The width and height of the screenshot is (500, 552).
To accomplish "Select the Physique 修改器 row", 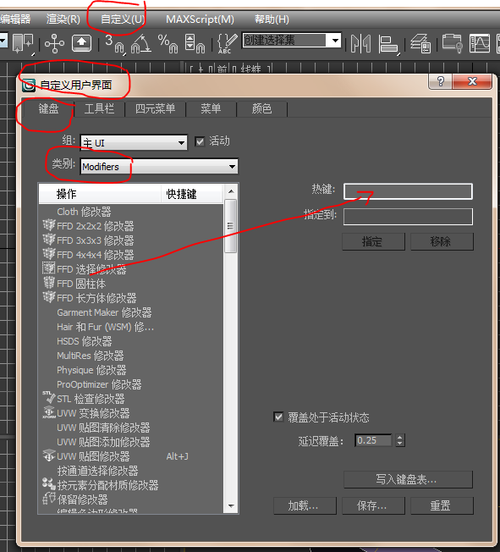I will pyautogui.click(x=131, y=370).
